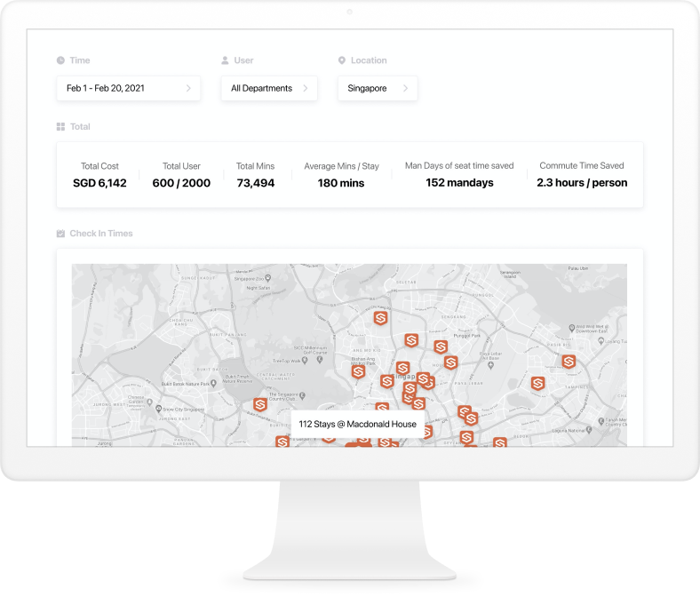Click the Total User 600 / 2000 value
This screenshot has height=597, width=700.
tap(181, 183)
